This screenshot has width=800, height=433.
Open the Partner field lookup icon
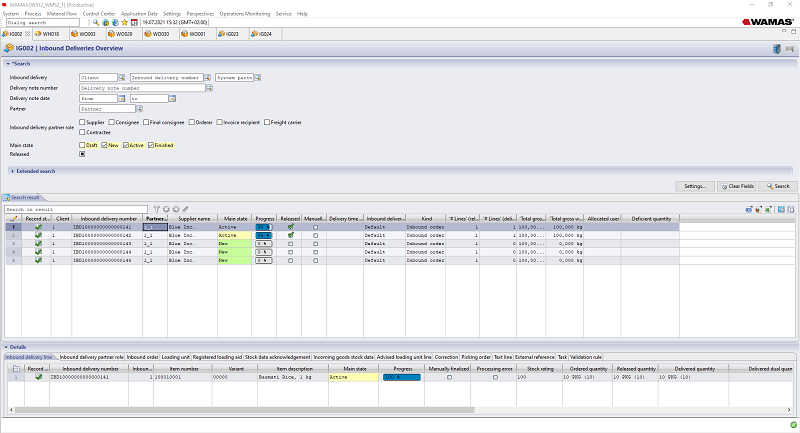tap(139, 109)
